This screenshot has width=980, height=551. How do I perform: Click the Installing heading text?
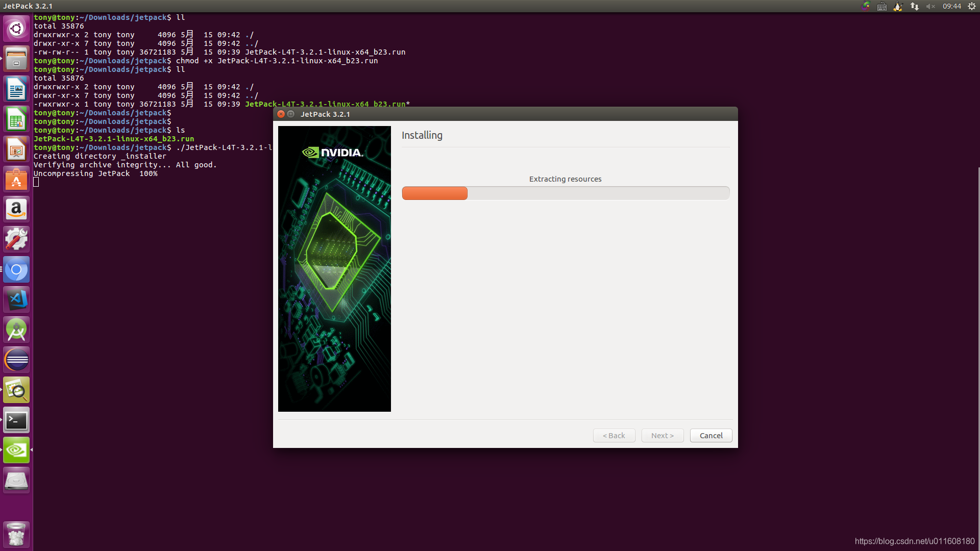click(422, 135)
